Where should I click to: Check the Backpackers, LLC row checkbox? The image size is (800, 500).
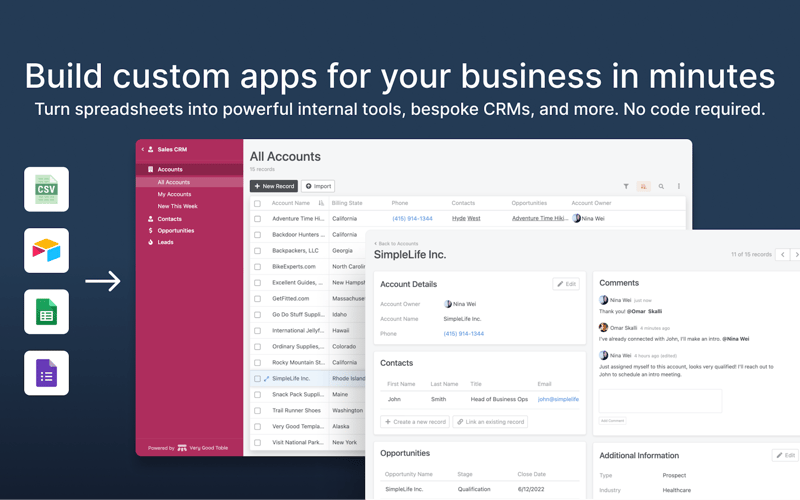tap(258, 251)
